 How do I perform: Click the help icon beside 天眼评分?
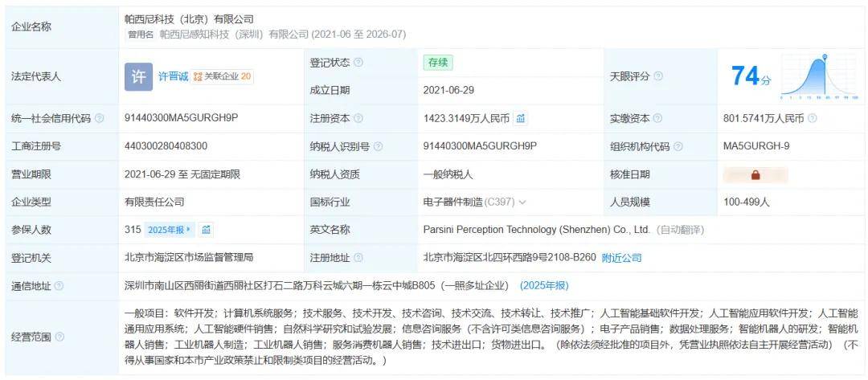click(657, 76)
